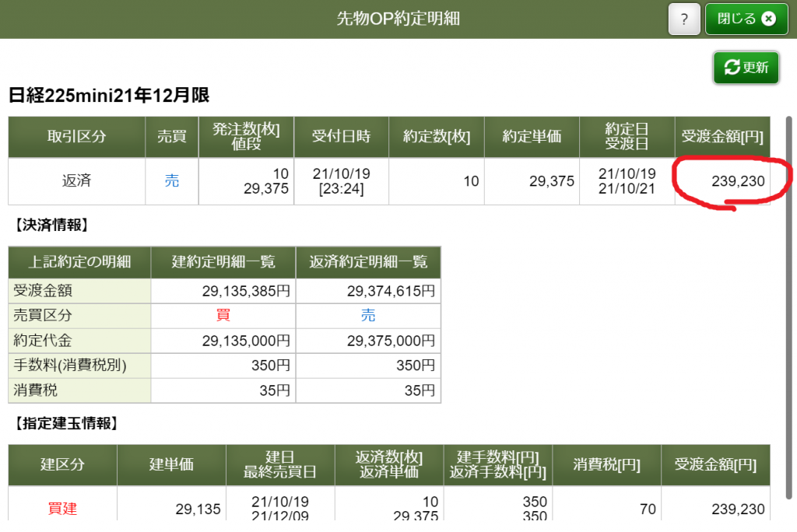
Task: Click the vertical scrollbar on the right
Action: click(789, 307)
